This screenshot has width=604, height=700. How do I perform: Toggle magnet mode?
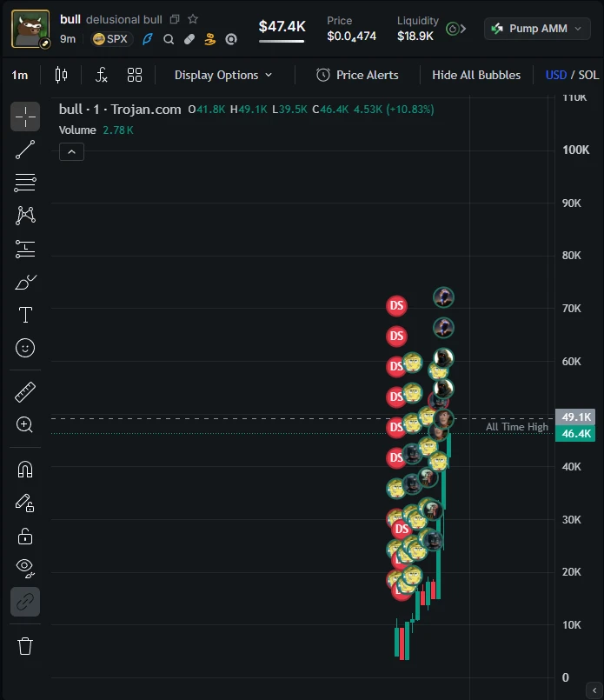[x=25, y=470]
